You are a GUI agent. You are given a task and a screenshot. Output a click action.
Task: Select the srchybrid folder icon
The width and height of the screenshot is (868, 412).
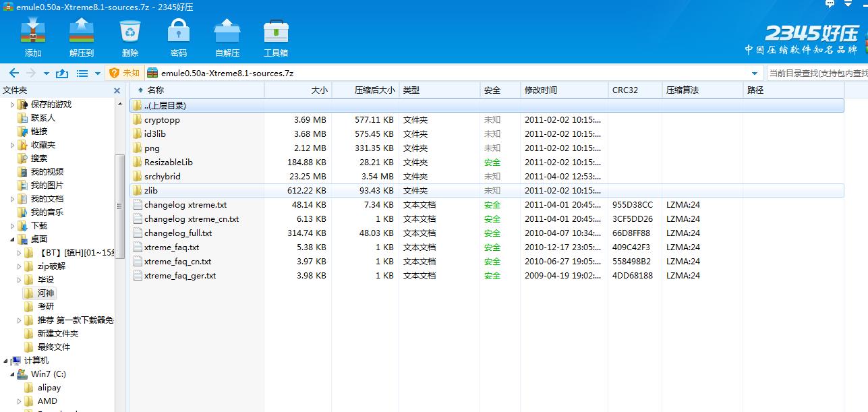138,177
